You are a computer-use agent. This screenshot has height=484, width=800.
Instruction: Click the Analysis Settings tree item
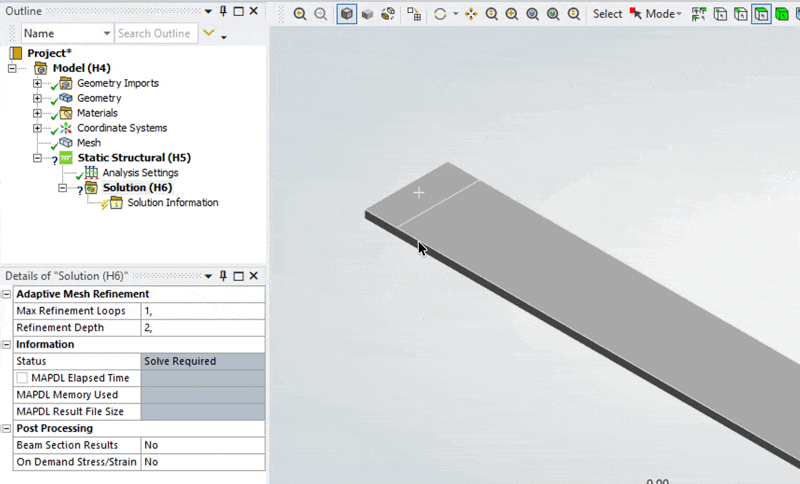[140, 173]
